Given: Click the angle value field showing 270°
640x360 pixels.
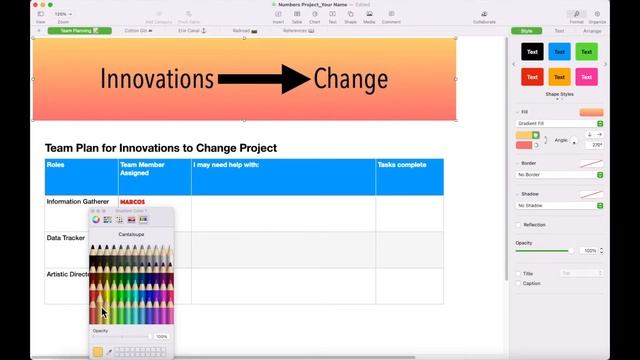Looking at the screenshot, I should tap(595, 145).
